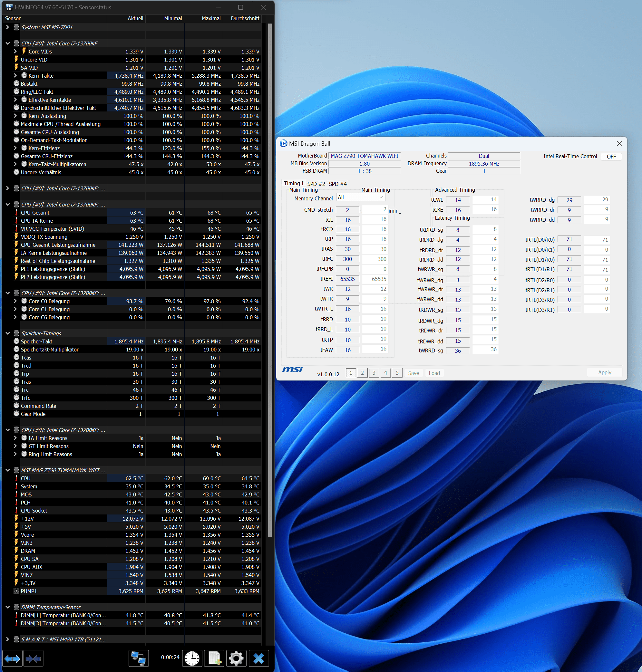Click the Speicher-Takt clock icon
The height and width of the screenshot is (672, 642).
[16, 341]
